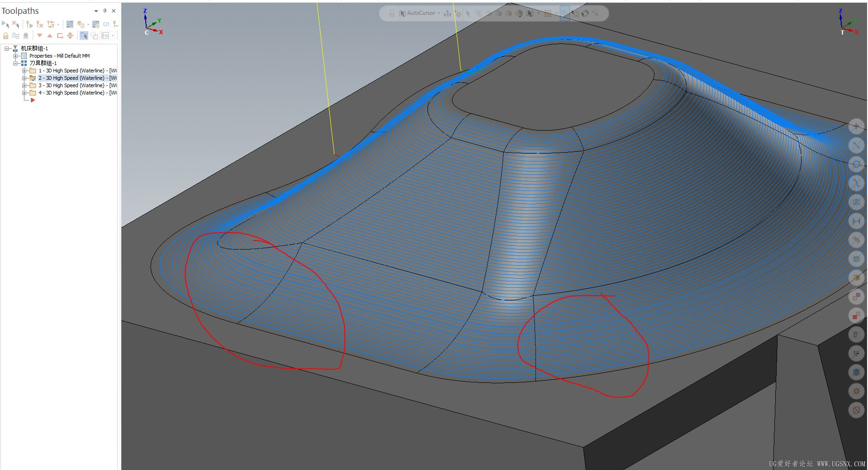Click Regenerate all selected operations icon

pyautogui.click(x=30, y=24)
